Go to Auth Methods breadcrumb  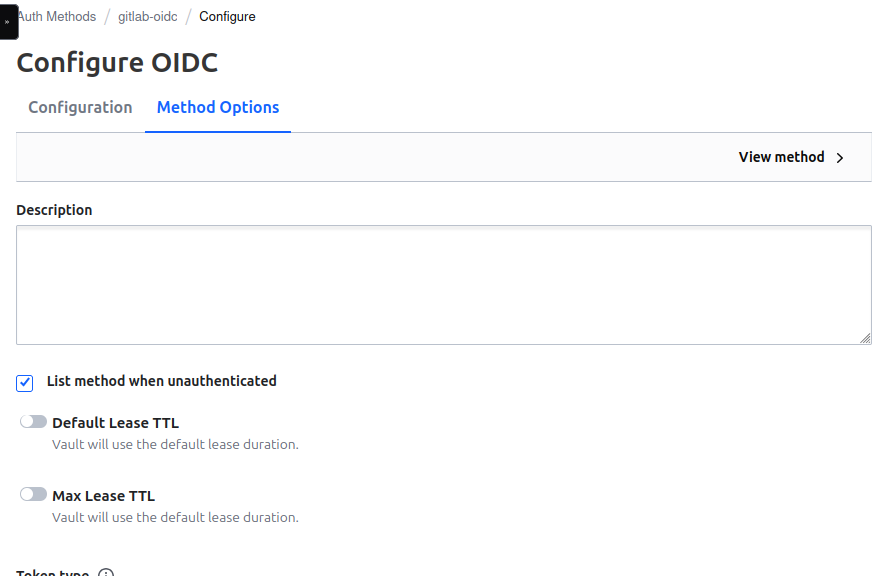click(57, 17)
